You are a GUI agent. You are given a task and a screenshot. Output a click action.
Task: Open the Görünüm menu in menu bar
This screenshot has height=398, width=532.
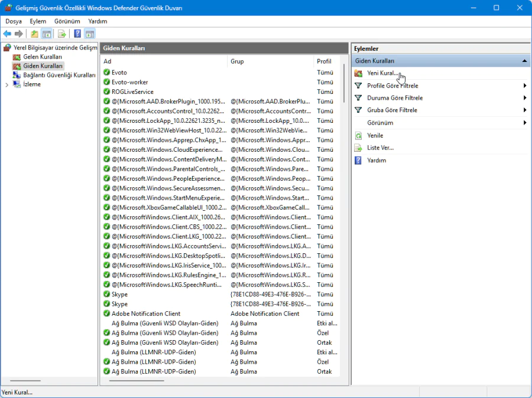pos(67,21)
